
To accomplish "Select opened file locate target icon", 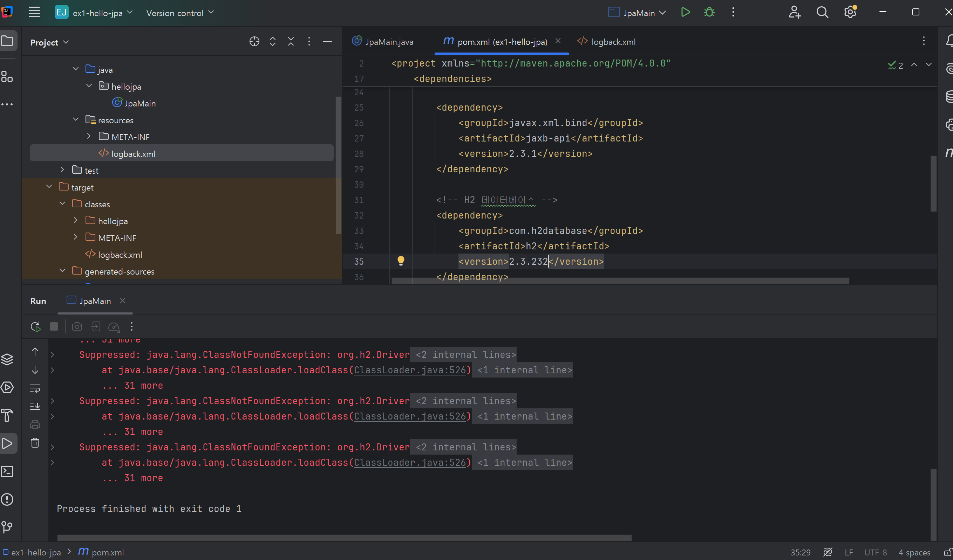I will coord(254,42).
